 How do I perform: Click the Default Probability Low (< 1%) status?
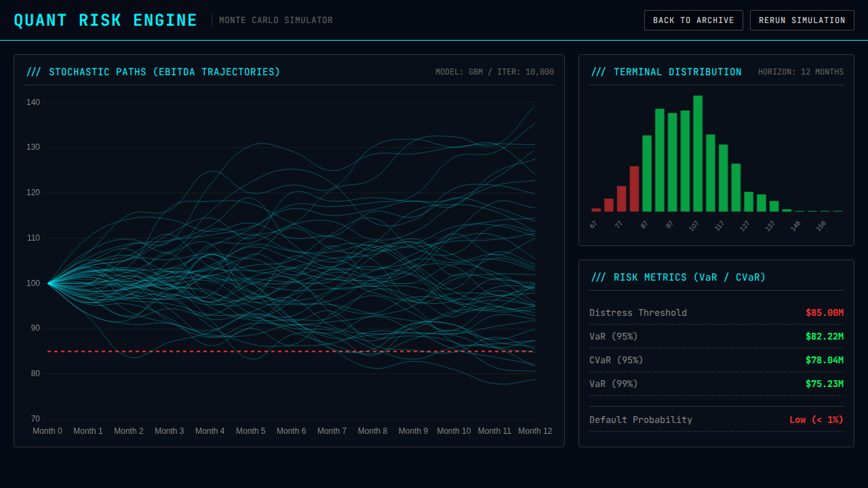coord(816,420)
